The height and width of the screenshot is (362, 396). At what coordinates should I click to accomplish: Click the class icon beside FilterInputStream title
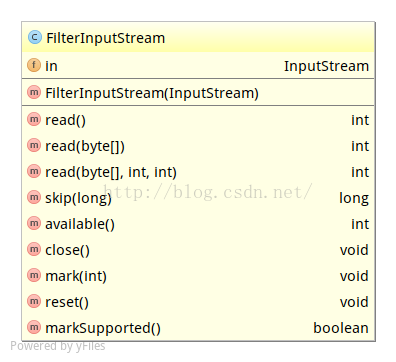tap(35, 37)
